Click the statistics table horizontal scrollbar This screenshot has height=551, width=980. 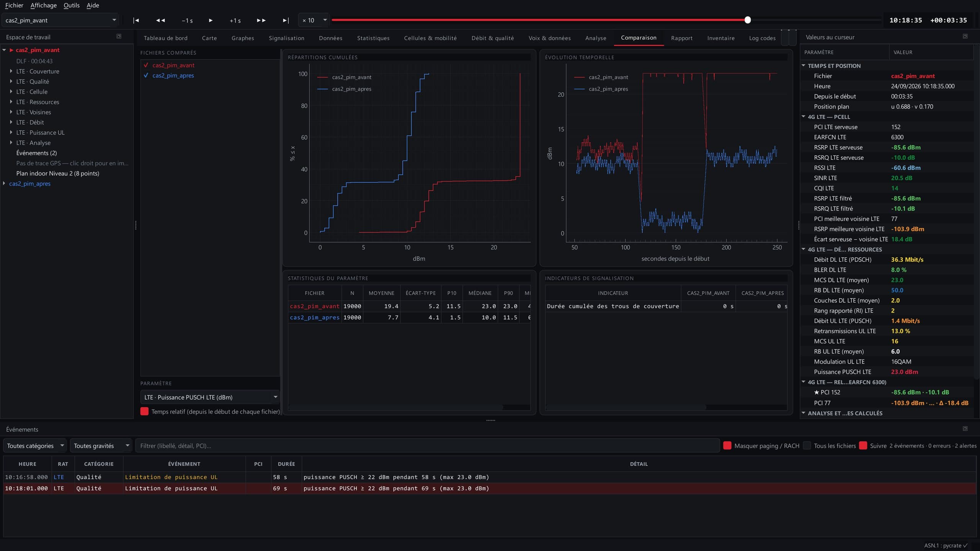point(395,407)
